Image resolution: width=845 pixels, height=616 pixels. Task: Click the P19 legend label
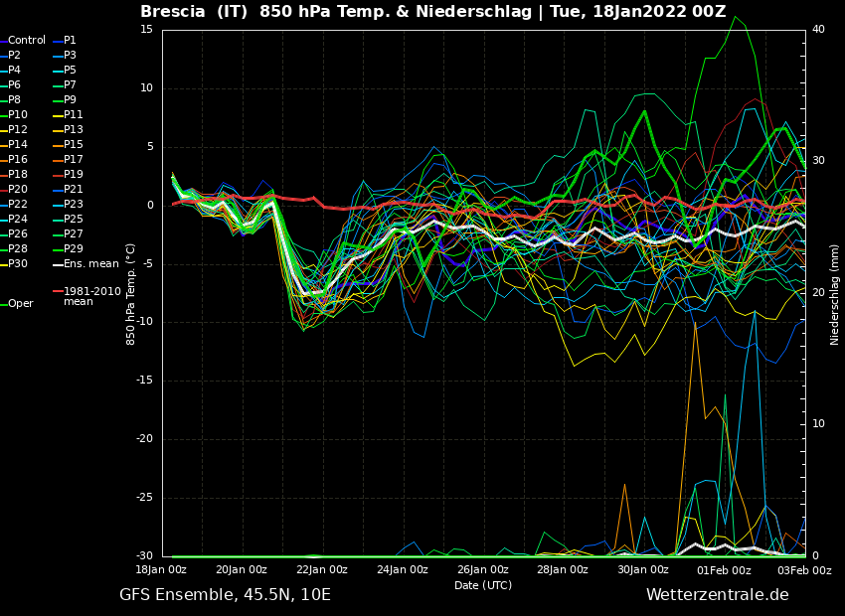point(74,175)
